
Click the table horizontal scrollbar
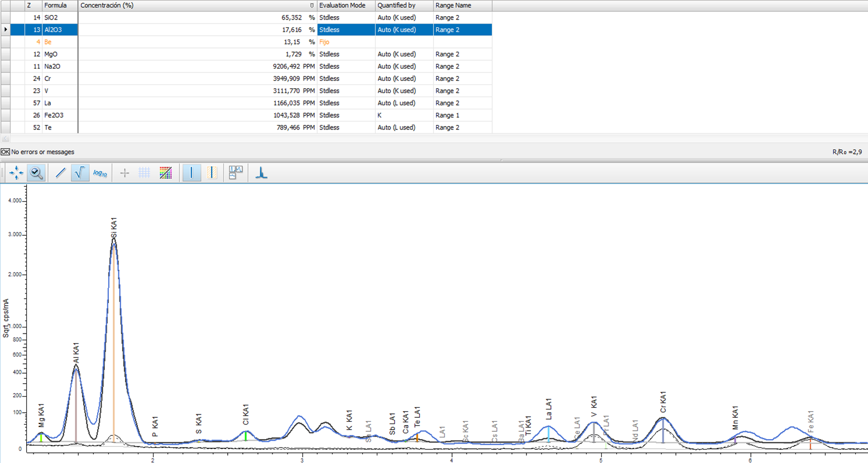(434, 139)
